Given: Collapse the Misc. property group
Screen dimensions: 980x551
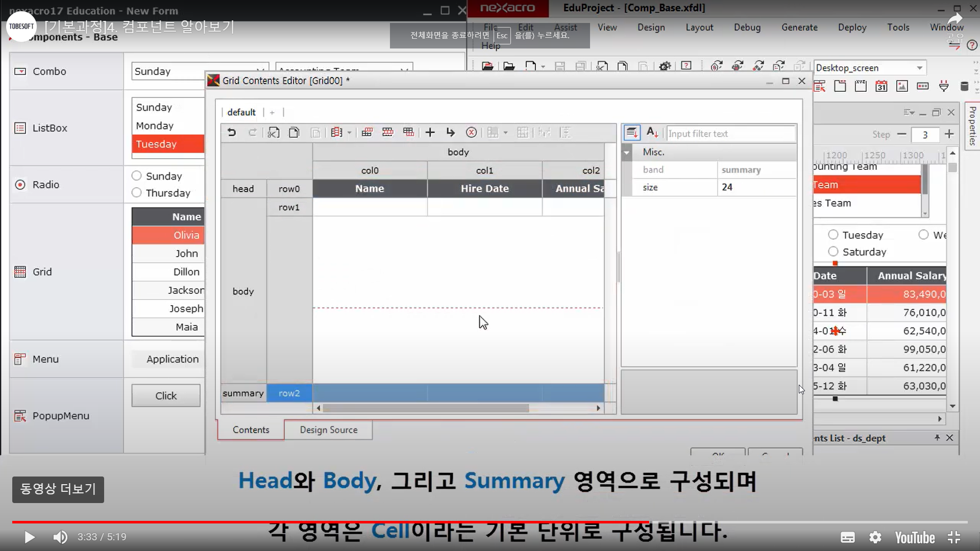Looking at the screenshot, I should 626,152.
